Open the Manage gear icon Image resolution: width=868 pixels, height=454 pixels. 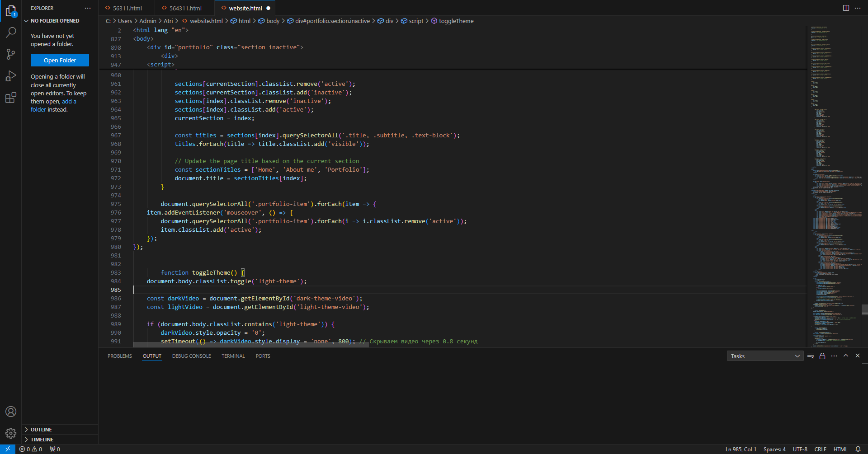point(11,433)
